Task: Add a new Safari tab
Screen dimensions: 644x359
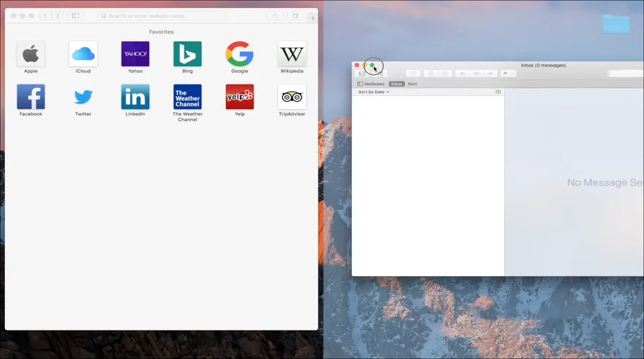Action: (312, 18)
